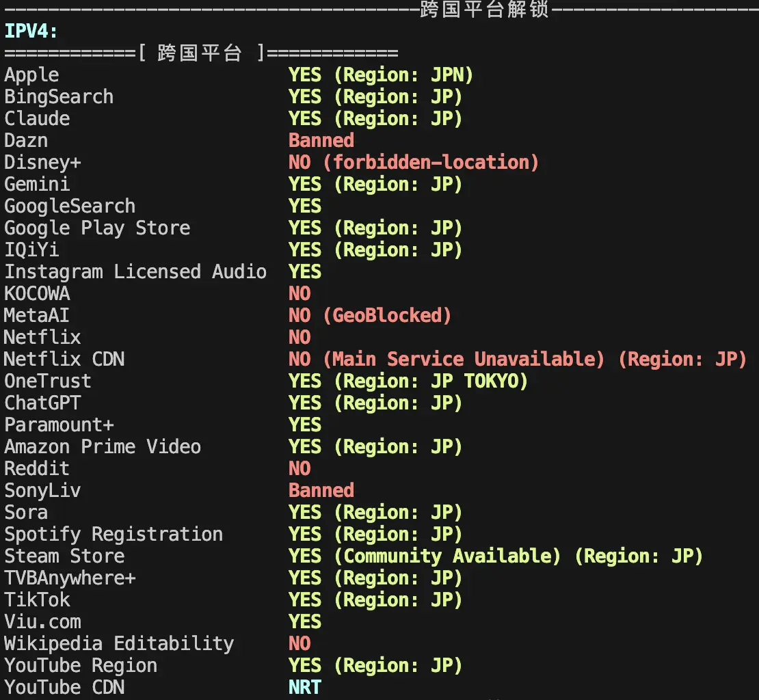Click the TikTok service name
The image size is (759, 700).
click(38, 600)
